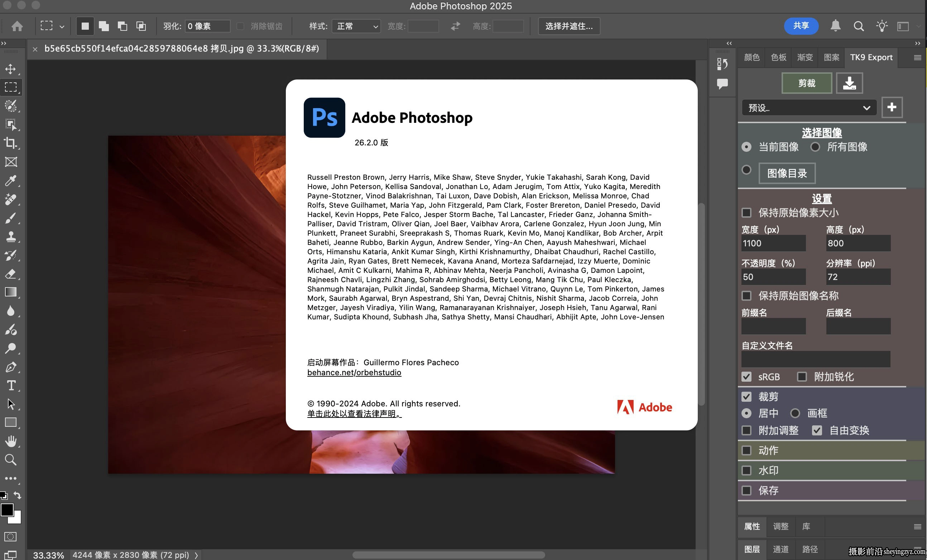Enable 附加锐化 checkbox

pos(802,376)
